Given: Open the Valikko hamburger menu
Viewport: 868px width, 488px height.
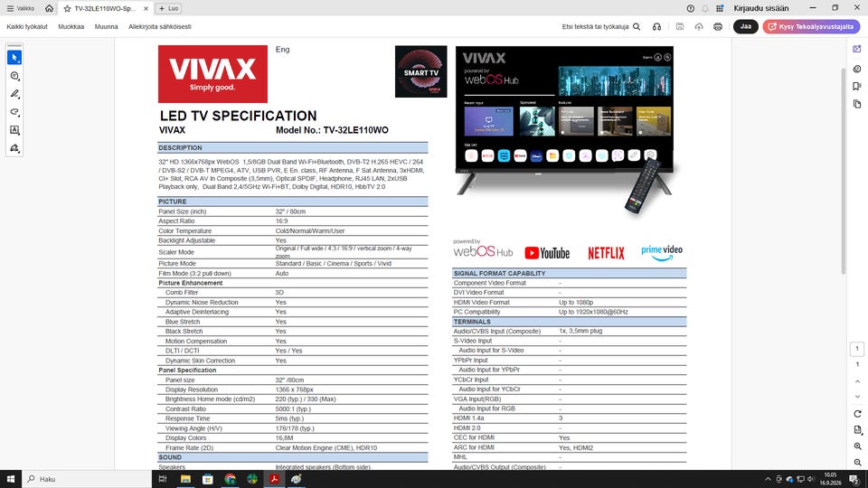Looking at the screenshot, I should [21, 8].
